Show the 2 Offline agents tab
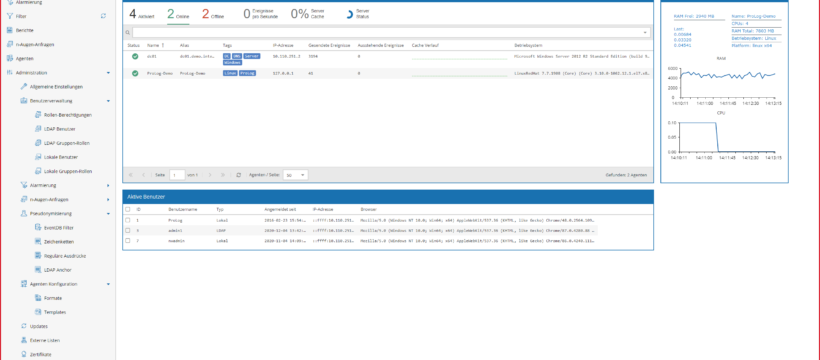This screenshot has height=360, width=820. (x=213, y=14)
